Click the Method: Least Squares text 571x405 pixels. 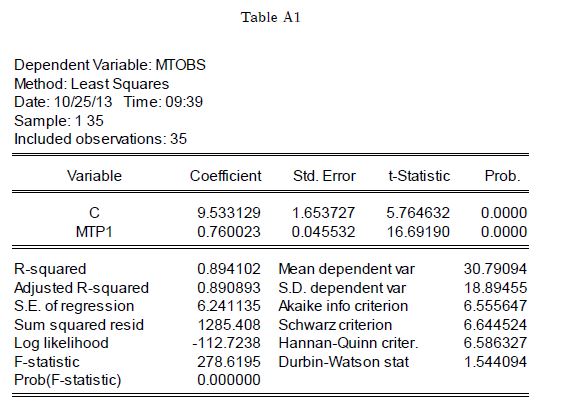tap(91, 84)
